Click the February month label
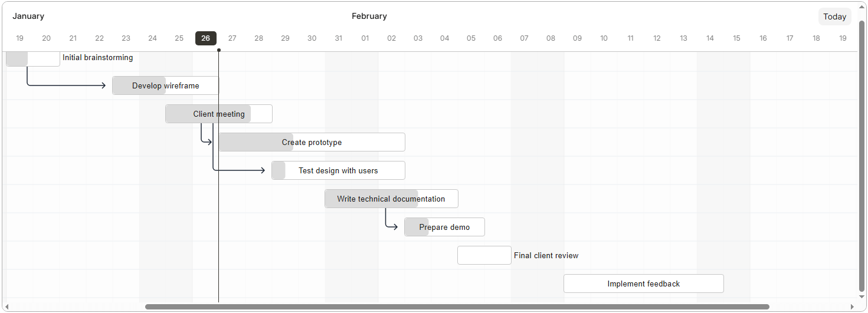This screenshot has width=868, height=313. click(369, 16)
